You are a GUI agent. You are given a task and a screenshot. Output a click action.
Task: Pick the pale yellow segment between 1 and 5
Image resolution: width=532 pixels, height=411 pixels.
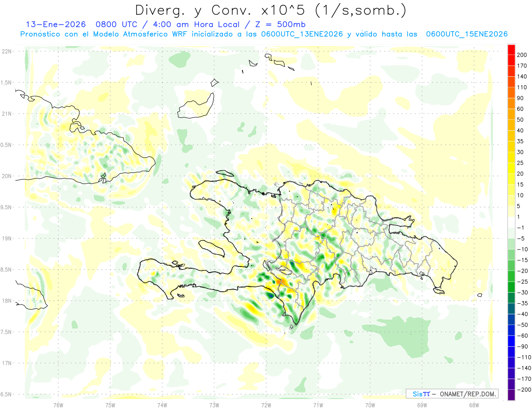click(x=511, y=211)
